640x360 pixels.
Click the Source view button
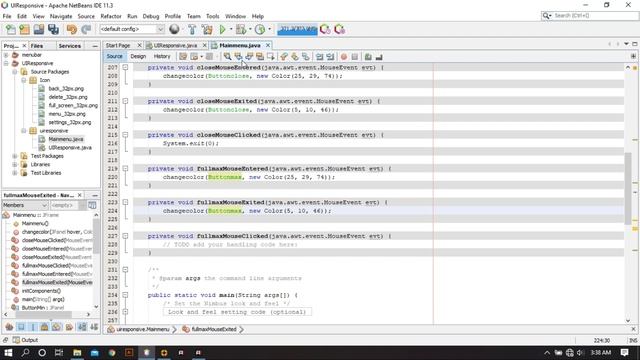pyautogui.click(x=114, y=56)
